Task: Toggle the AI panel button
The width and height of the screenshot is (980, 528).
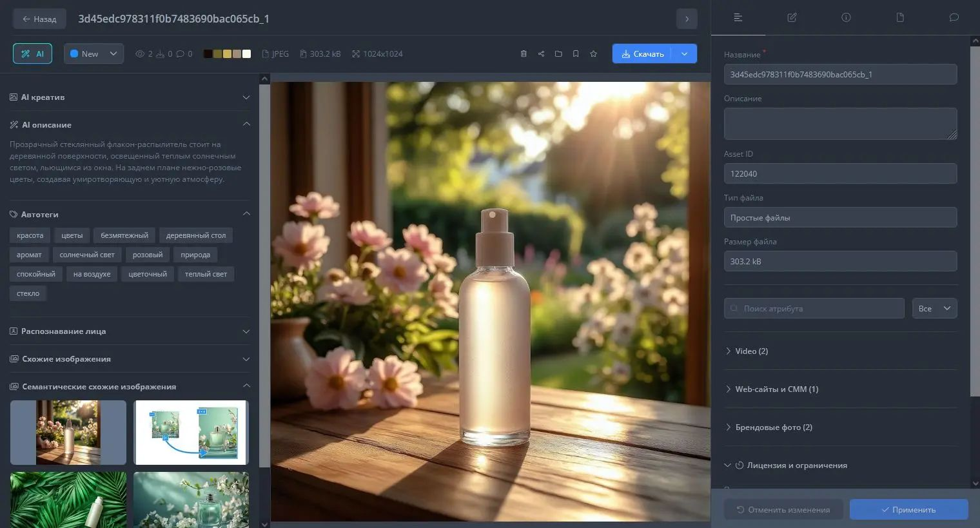Action: coord(32,54)
